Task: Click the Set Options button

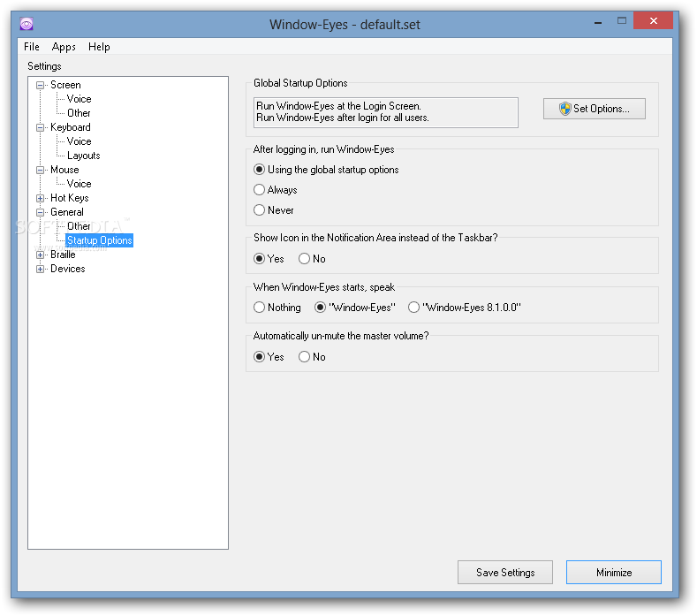Action: (595, 109)
